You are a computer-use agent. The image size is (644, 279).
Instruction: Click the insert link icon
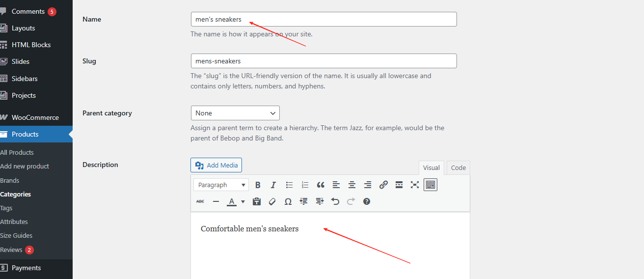click(383, 185)
